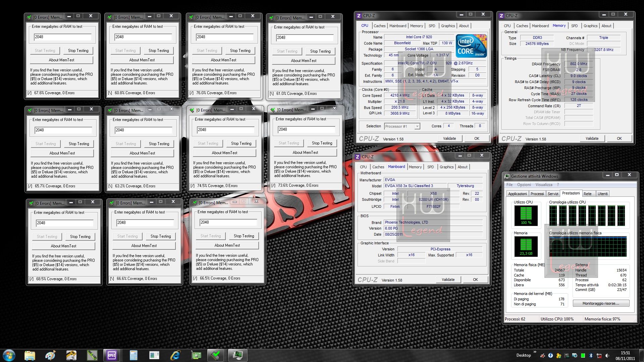The height and width of the screenshot is (362, 644).
Task: Click RAM field in MemTest with 66.6% coverage
Action: pyautogui.click(x=145, y=223)
